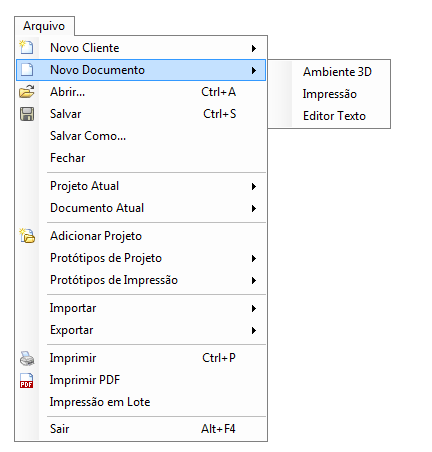This screenshot has height=452, width=432.
Task: Click the blank page icon beside Novo Documento
Action: pyautogui.click(x=27, y=70)
